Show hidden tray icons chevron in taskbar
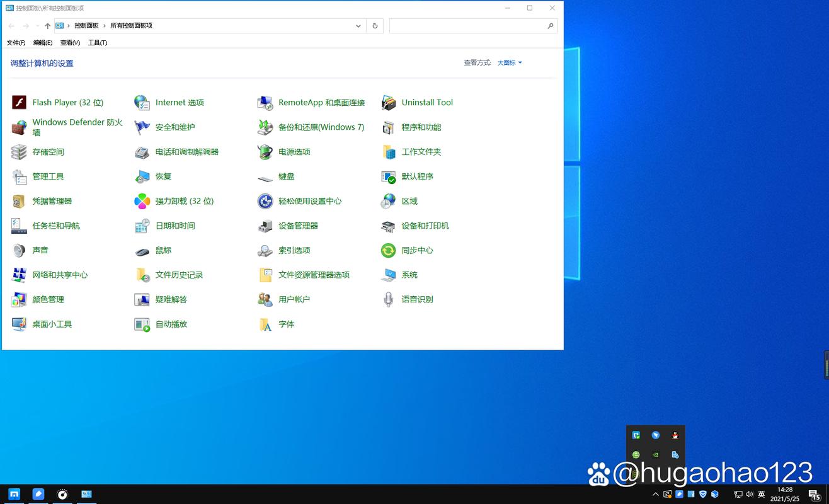The width and height of the screenshot is (829, 504). pyautogui.click(x=655, y=495)
